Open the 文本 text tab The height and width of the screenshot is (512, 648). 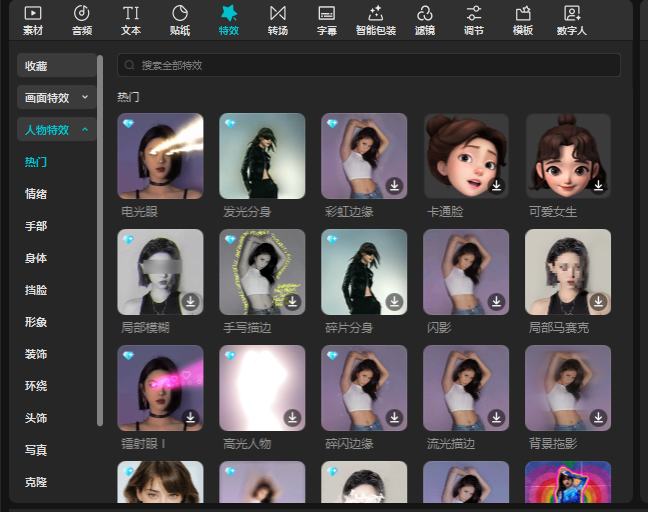(x=131, y=21)
